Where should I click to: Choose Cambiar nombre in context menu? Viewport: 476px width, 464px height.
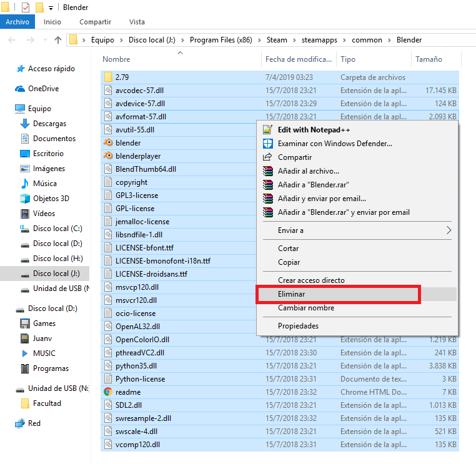pos(357,308)
